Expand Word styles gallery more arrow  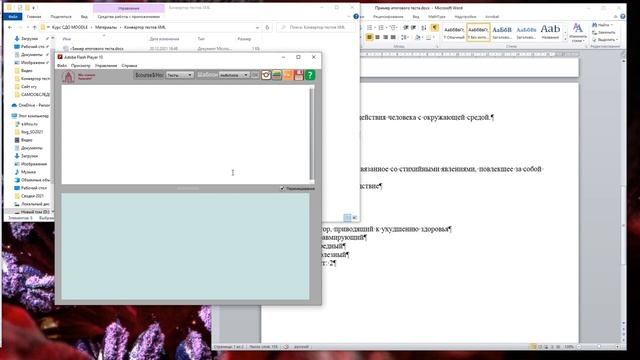[x=565, y=39]
